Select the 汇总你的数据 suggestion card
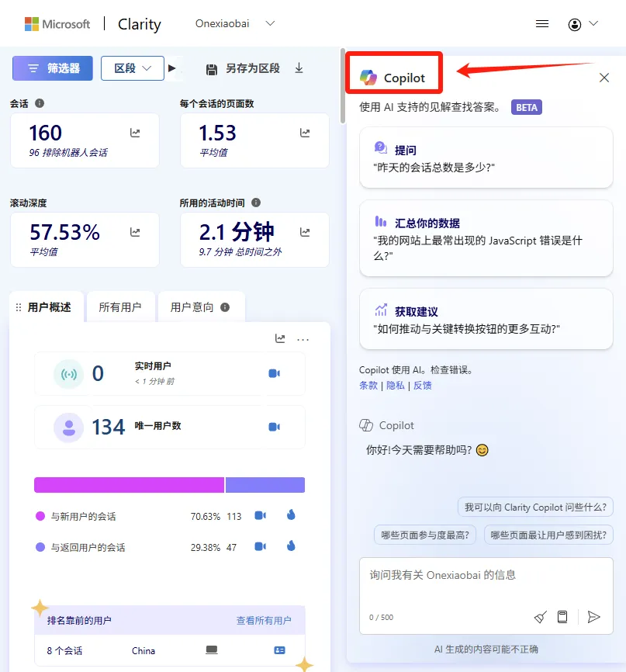This screenshot has width=626, height=672. [486, 238]
